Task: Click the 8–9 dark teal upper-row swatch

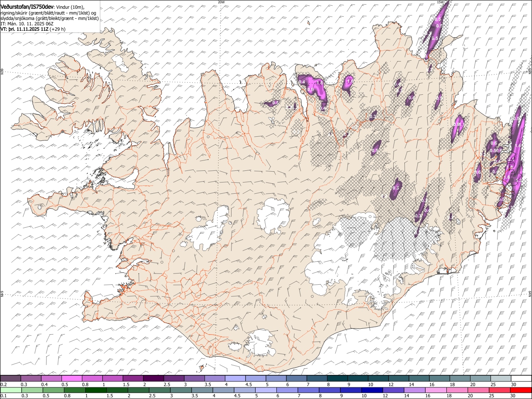Action: click(x=337, y=378)
